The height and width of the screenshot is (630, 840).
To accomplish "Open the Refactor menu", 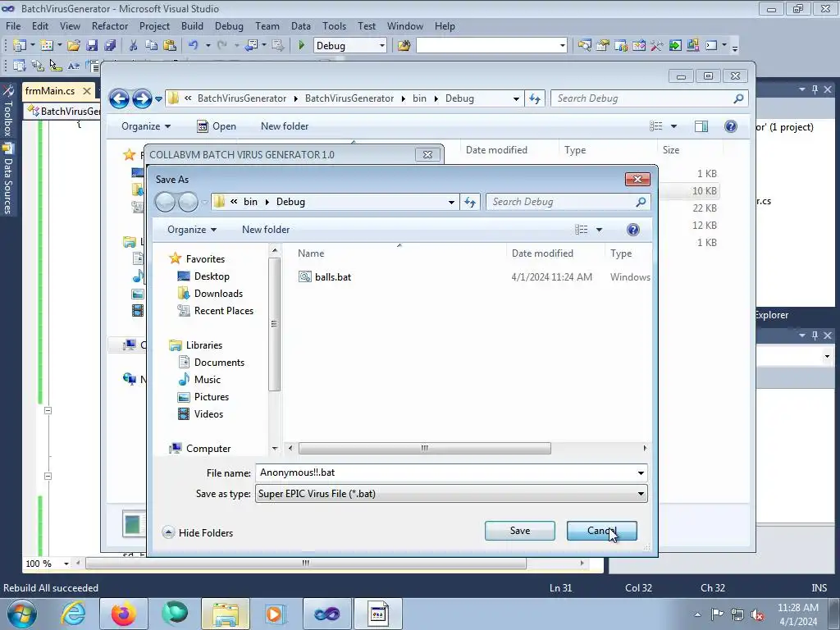I will pos(110,25).
